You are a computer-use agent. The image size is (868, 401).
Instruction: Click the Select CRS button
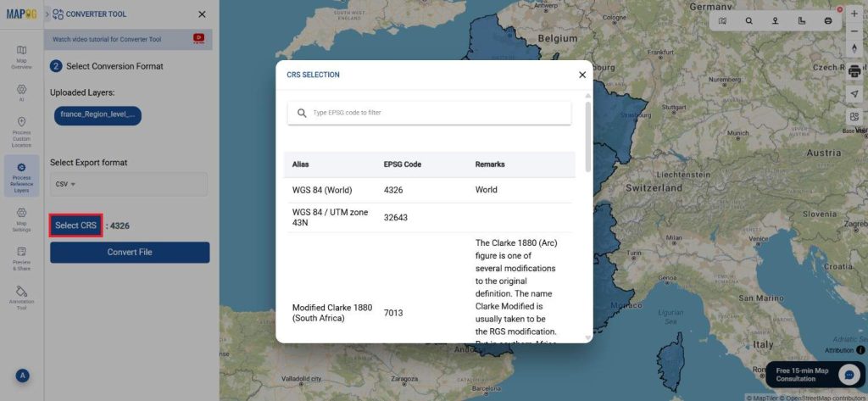tap(76, 226)
